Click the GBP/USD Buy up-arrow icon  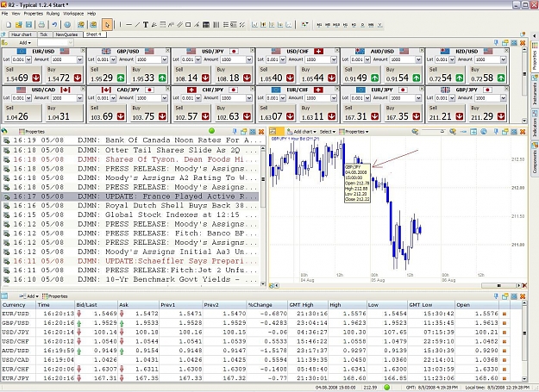point(162,78)
